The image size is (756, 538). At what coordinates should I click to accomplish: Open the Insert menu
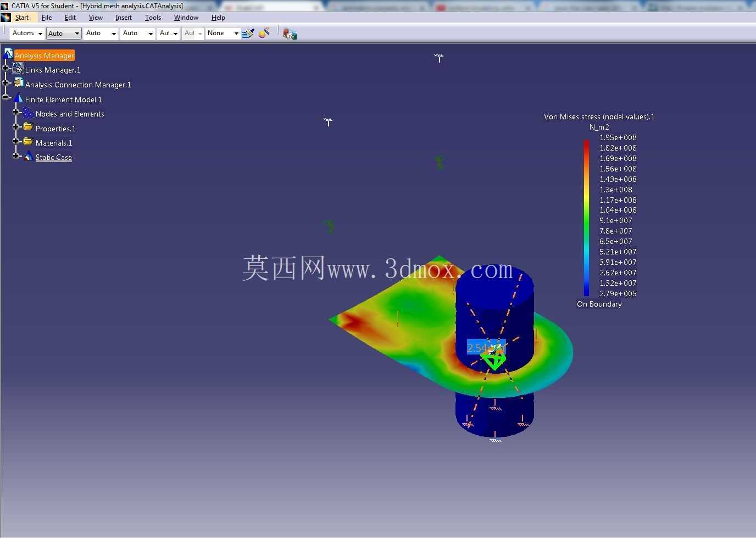[124, 18]
